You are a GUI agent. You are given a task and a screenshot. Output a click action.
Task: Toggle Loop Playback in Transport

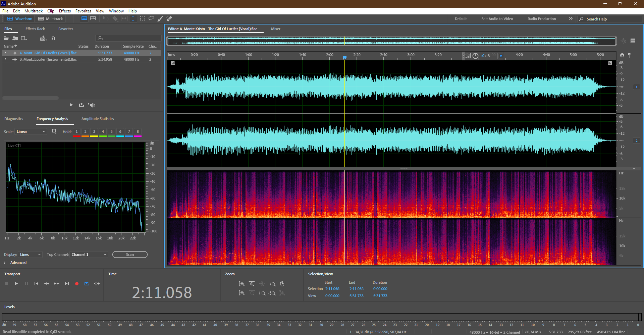(x=87, y=284)
